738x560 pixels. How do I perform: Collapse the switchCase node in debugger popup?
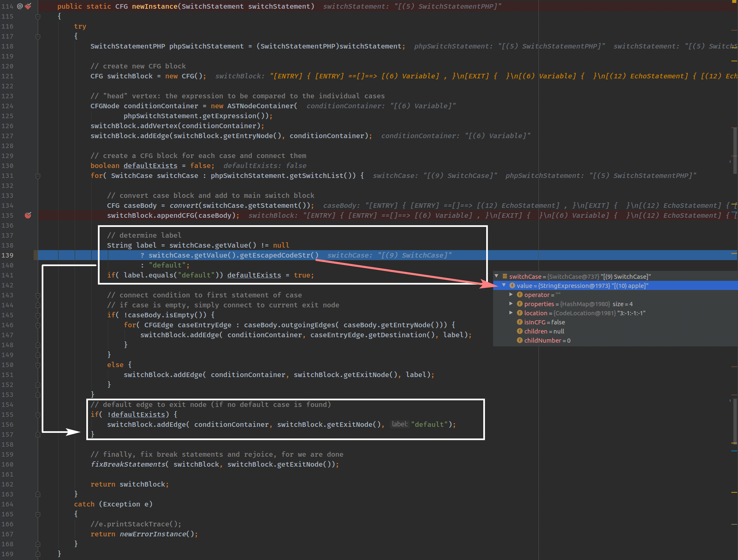[496, 276]
